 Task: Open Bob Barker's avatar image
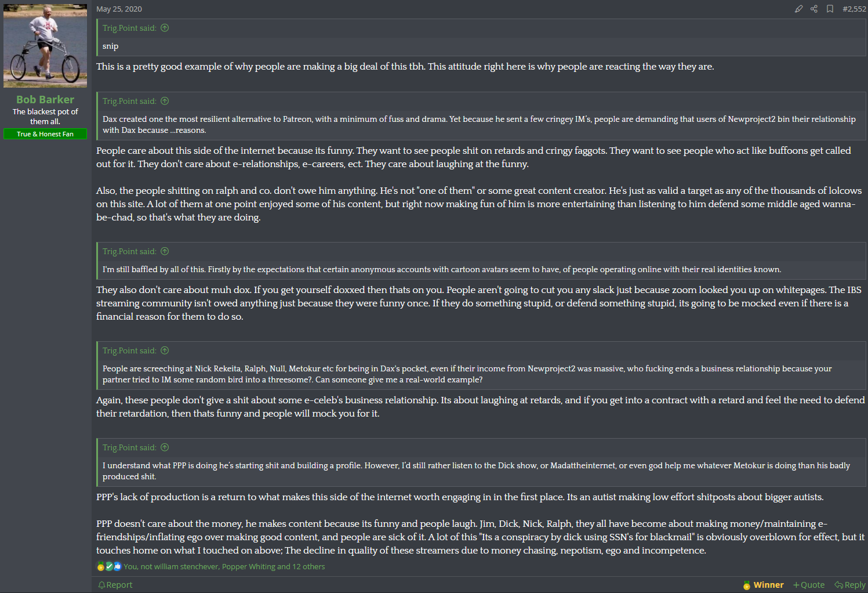pyautogui.click(x=45, y=46)
